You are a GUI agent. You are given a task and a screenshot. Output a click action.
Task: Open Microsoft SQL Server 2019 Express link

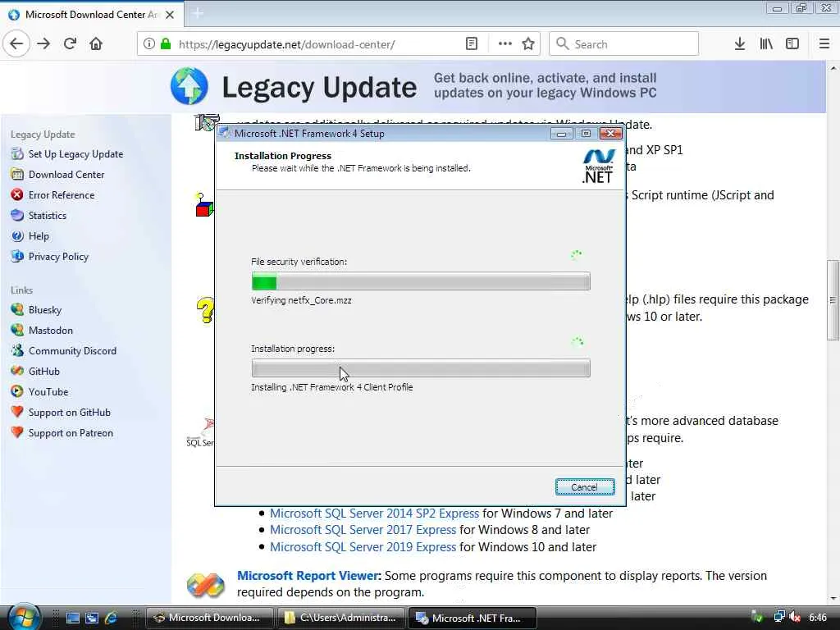pos(363,547)
